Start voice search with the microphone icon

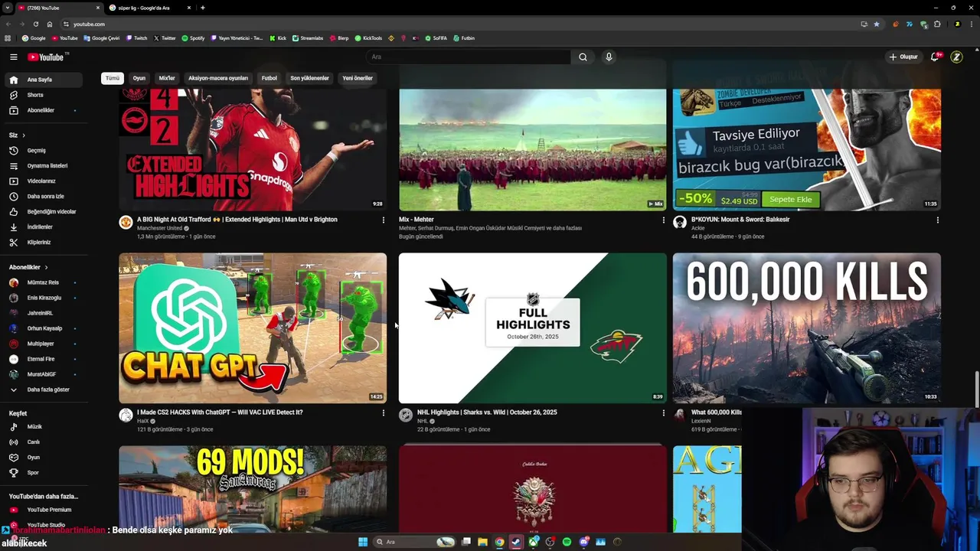point(609,57)
